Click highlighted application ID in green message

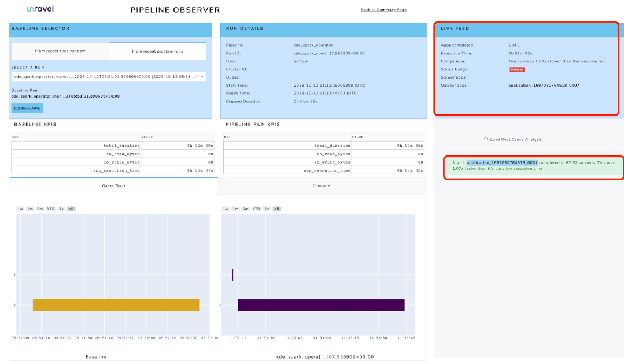coord(502,162)
